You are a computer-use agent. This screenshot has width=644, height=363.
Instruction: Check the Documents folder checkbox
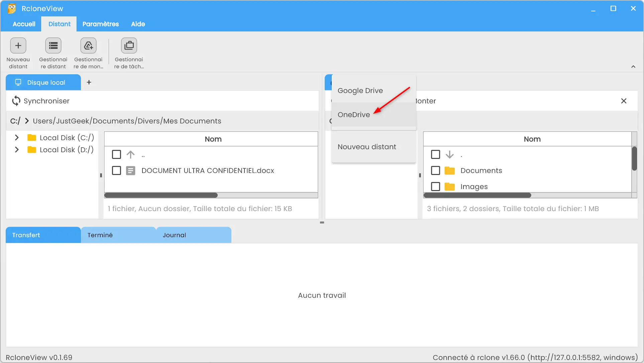[435, 171]
